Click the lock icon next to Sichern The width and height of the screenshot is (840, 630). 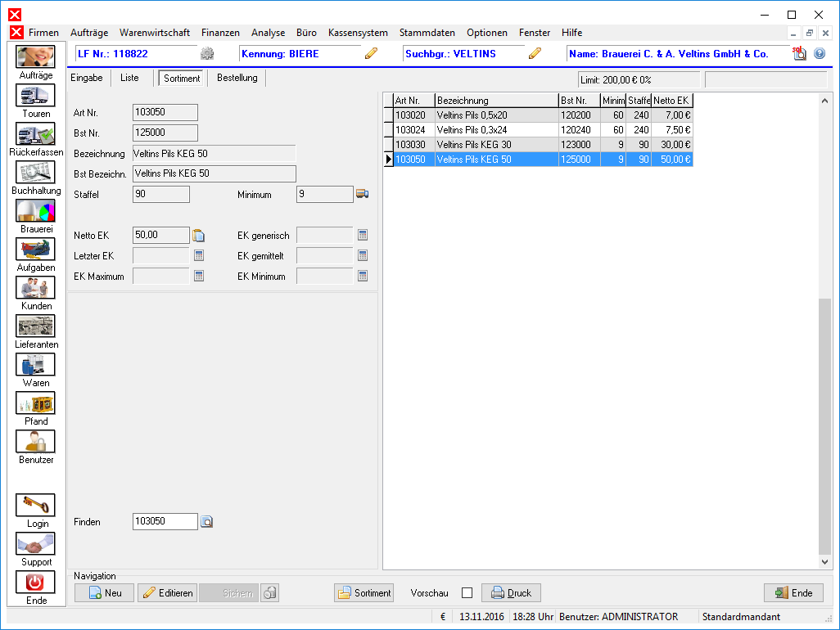(x=269, y=593)
